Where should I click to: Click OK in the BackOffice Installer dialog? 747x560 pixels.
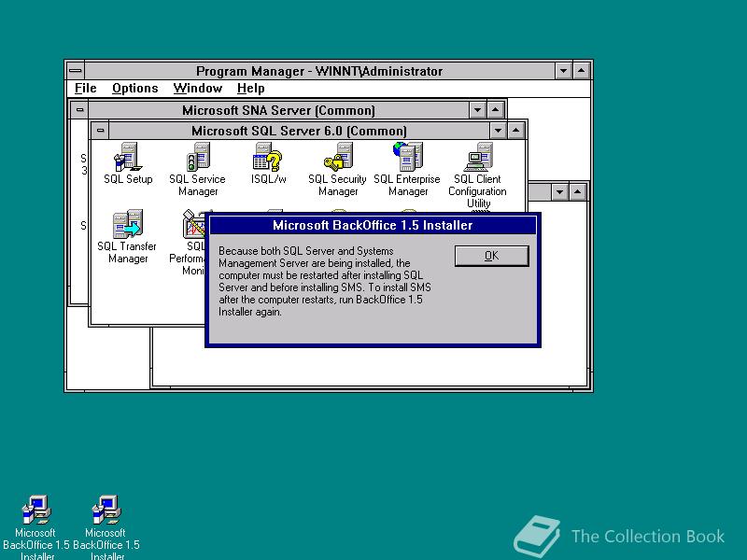point(492,256)
